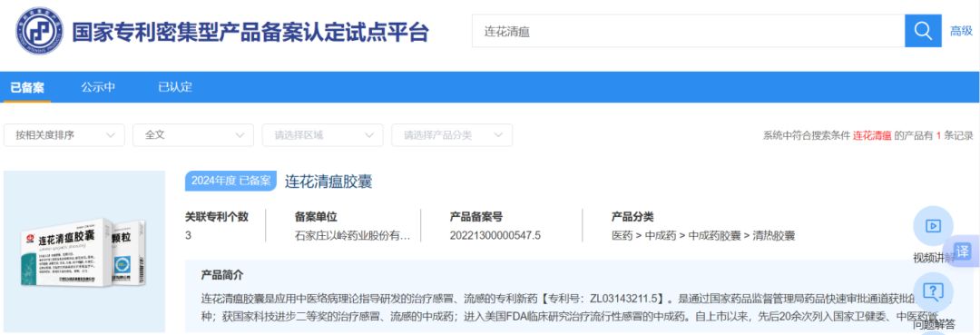Open the 视频讲解 video icon
The width and height of the screenshot is (980, 335).
933,226
